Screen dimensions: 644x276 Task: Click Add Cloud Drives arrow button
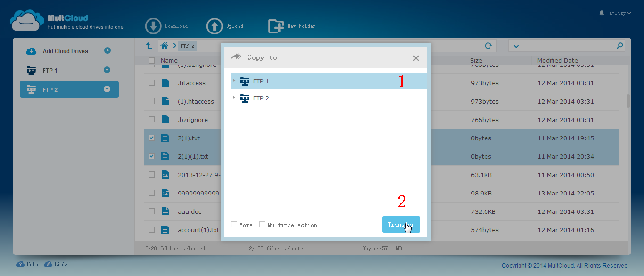107,50
